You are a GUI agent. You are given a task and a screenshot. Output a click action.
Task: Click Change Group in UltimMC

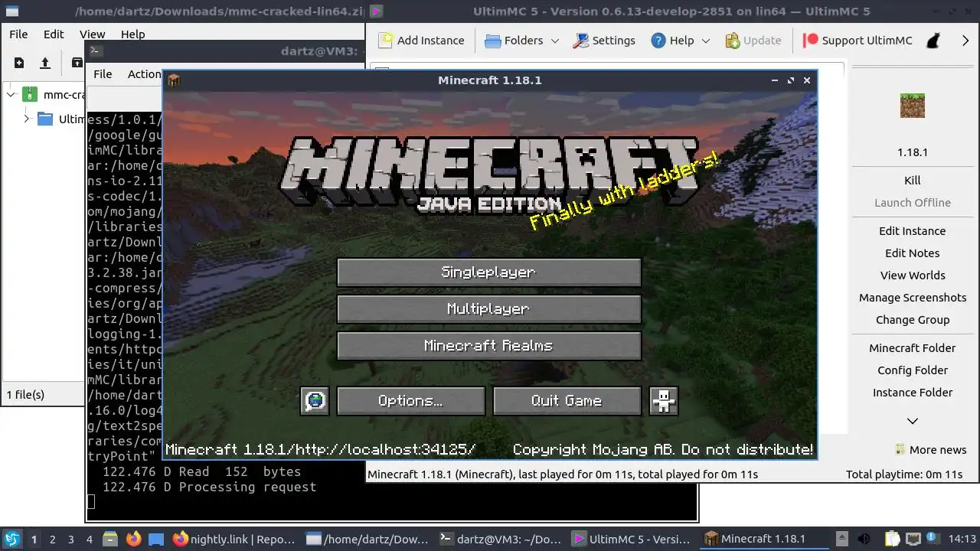click(x=913, y=320)
